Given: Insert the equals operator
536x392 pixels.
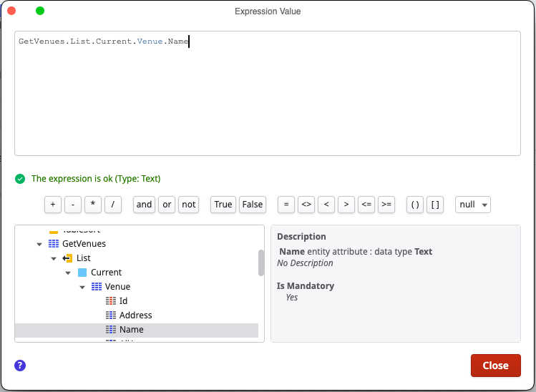Looking at the screenshot, I should click(286, 205).
